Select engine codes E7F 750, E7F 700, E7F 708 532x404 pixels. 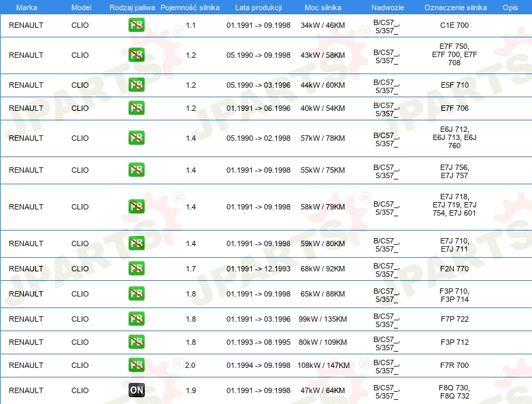(454, 54)
